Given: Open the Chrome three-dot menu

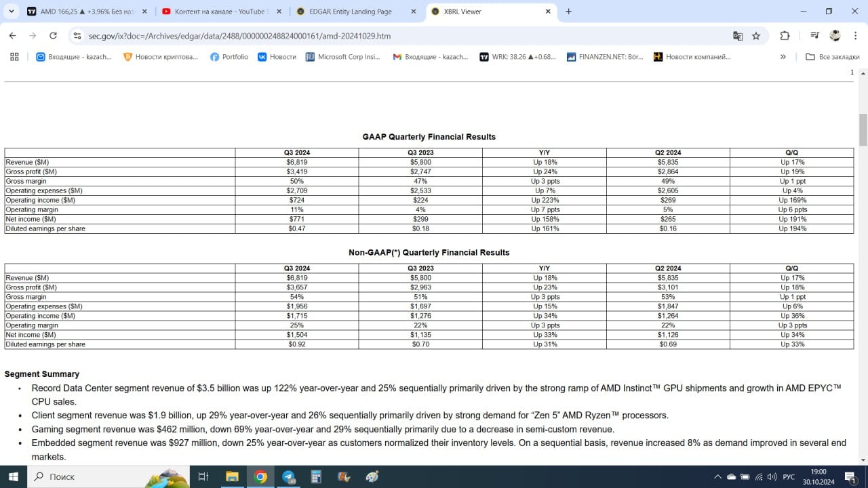Looking at the screenshot, I should tap(854, 36).
